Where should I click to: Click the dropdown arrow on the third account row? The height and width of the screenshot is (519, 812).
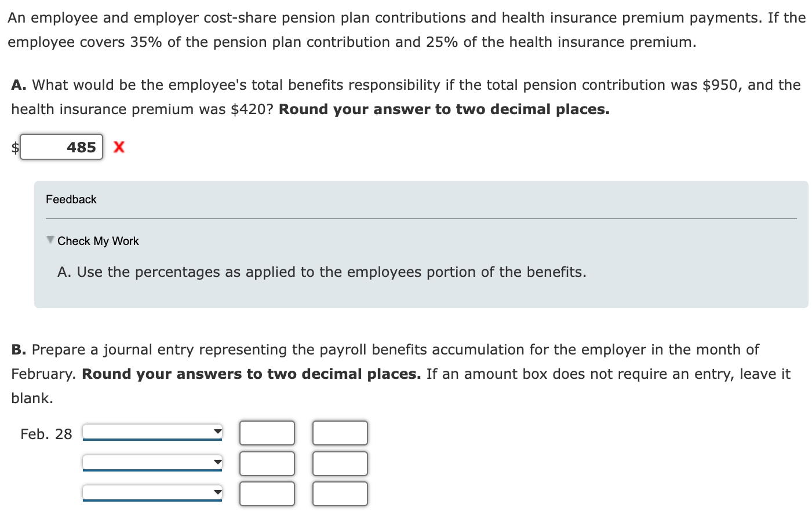218,492
